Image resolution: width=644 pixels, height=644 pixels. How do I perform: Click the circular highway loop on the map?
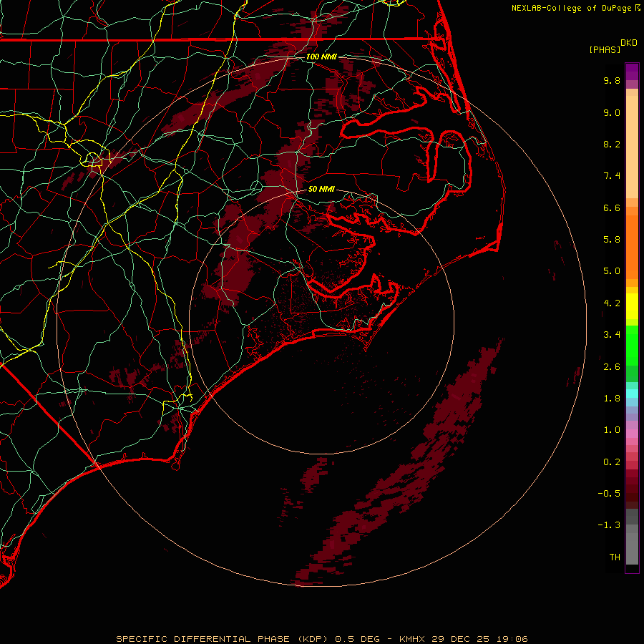pos(92,159)
